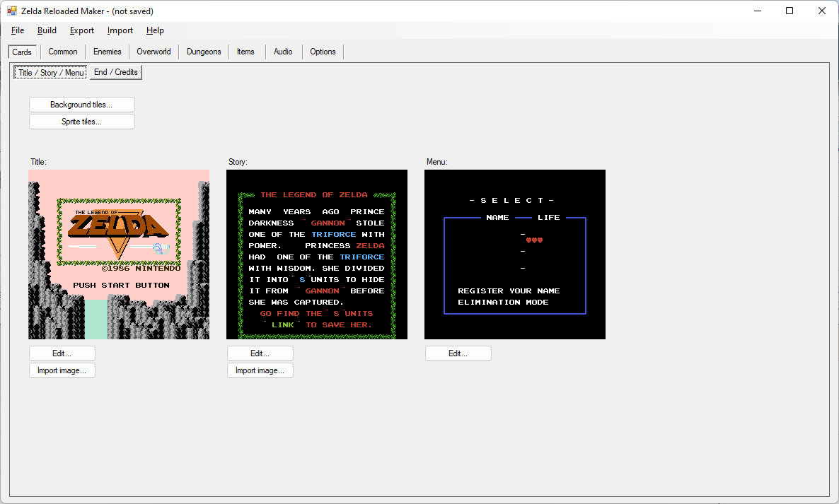Screen dimensions: 839x504
Task: Click Edit... under the Story card
Action: [260, 354]
